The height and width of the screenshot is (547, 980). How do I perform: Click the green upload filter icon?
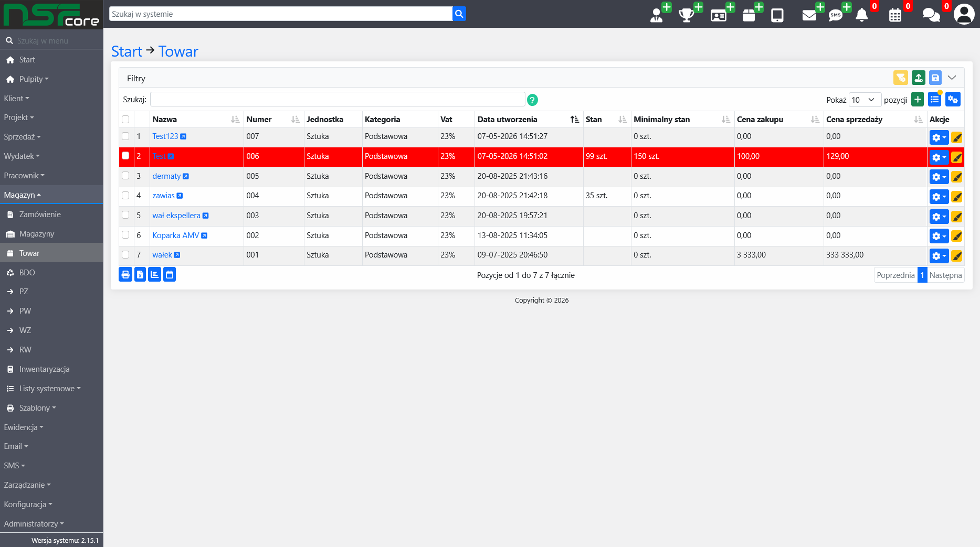[x=919, y=78]
